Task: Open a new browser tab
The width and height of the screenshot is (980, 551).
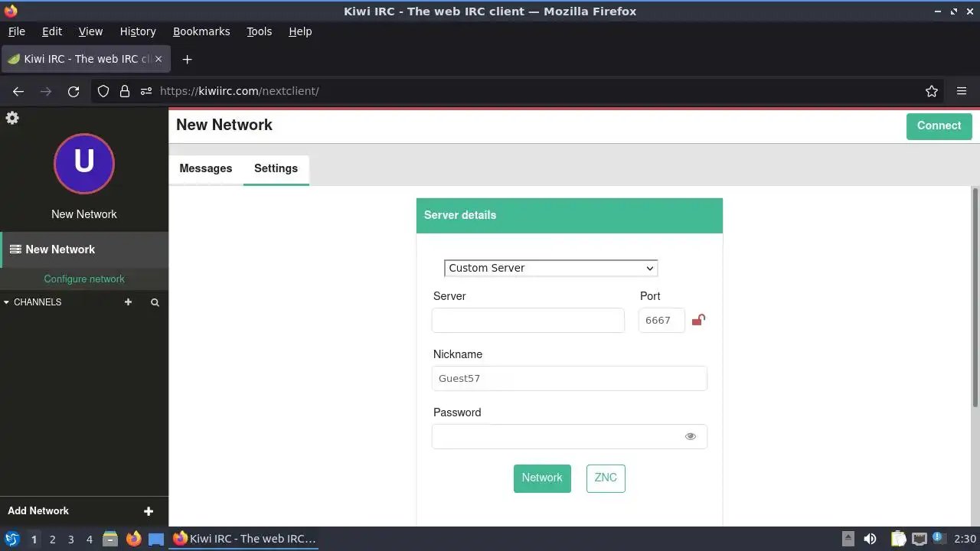Action: tap(187, 59)
